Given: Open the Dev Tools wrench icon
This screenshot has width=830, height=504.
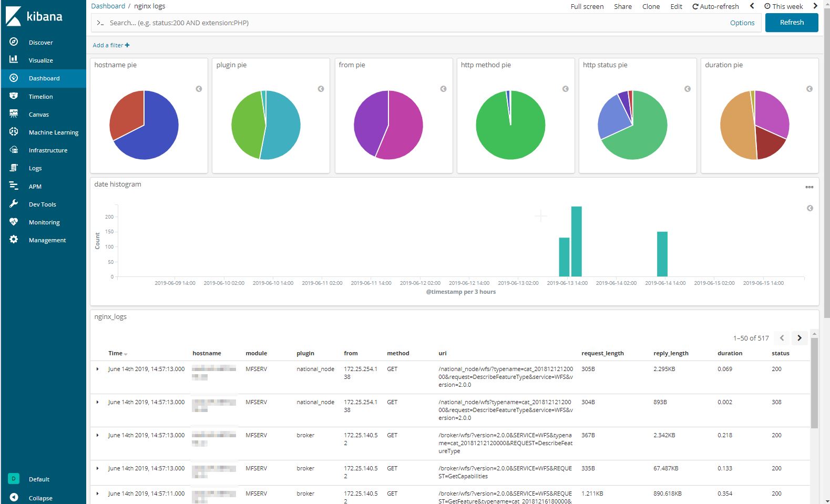Looking at the screenshot, I should click(x=14, y=204).
